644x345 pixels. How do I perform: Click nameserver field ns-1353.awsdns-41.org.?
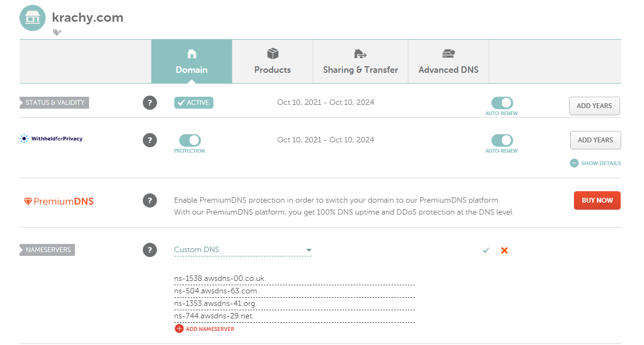click(294, 304)
